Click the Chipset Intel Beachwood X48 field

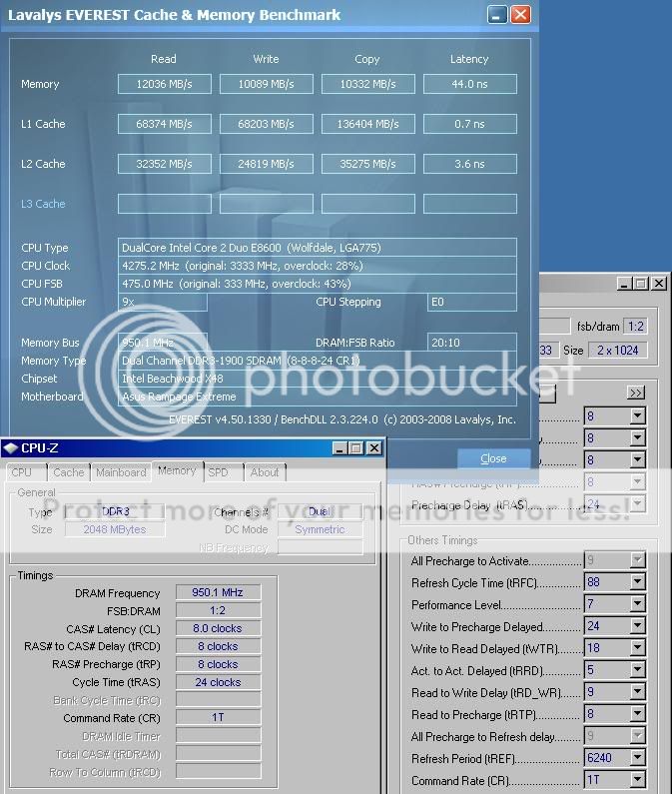317,379
